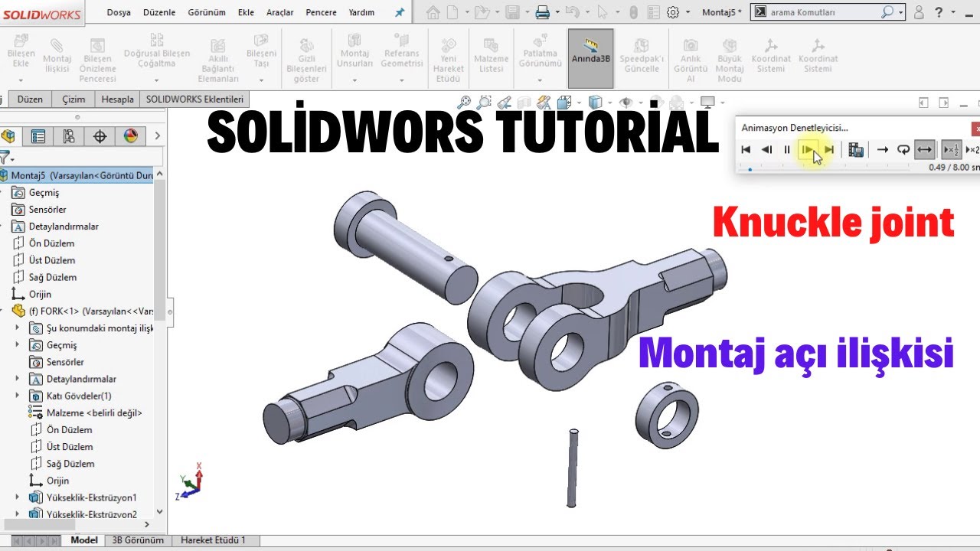The width and height of the screenshot is (980, 551).
Task: Switch to Hesapla tab
Action: tap(117, 99)
